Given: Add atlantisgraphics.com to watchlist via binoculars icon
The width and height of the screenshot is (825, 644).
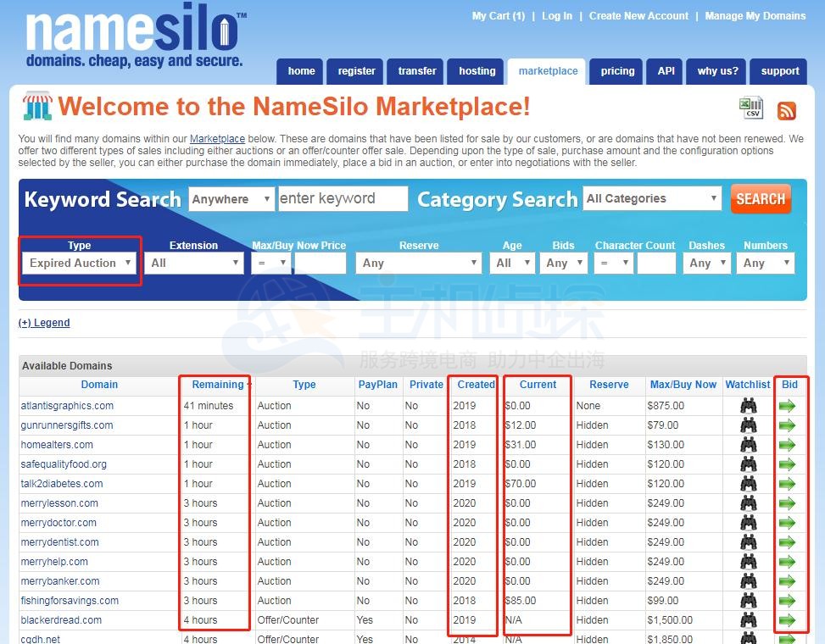Looking at the screenshot, I should point(747,405).
